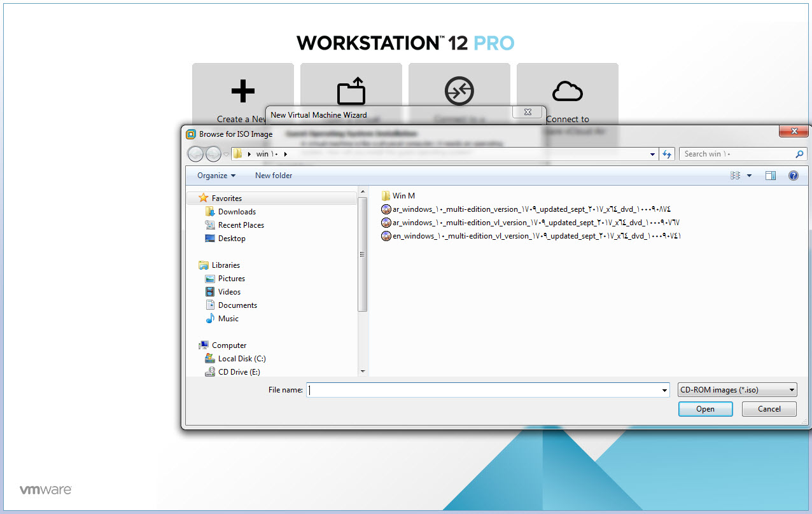Select Libraries in the navigation pane
The width and height of the screenshot is (812, 514).
coord(226,265)
